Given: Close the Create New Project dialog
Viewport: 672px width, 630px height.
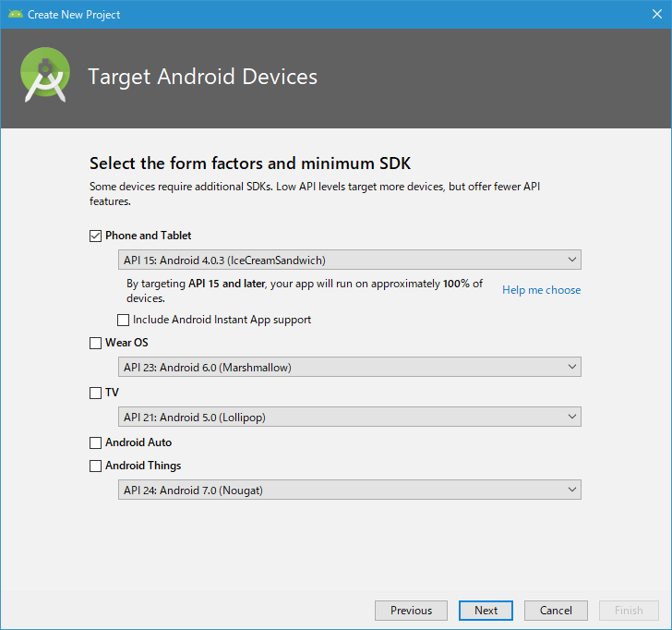Looking at the screenshot, I should coord(656,14).
